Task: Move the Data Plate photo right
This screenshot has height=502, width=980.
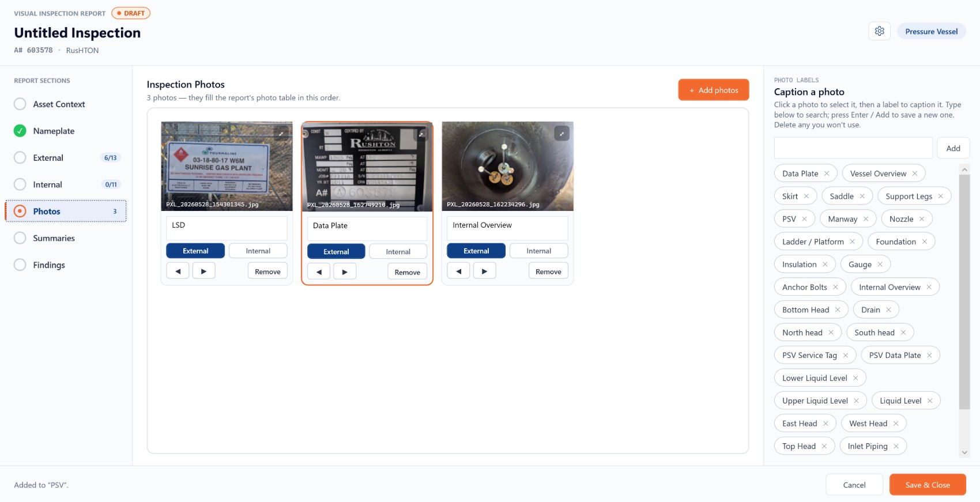Action: click(345, 271)
